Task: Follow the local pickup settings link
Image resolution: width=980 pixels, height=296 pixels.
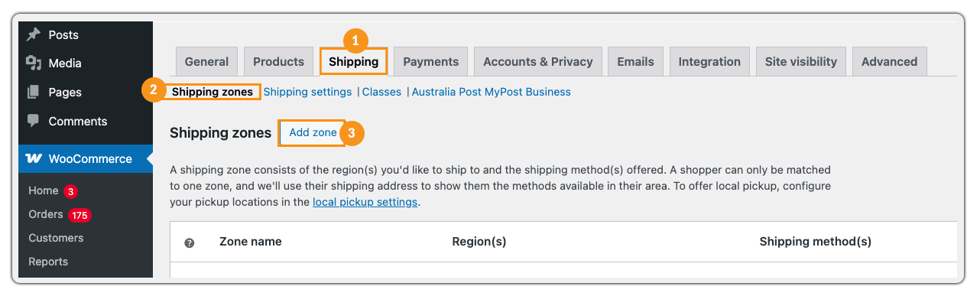Action: pyautogui.click(x=365, y=202)
